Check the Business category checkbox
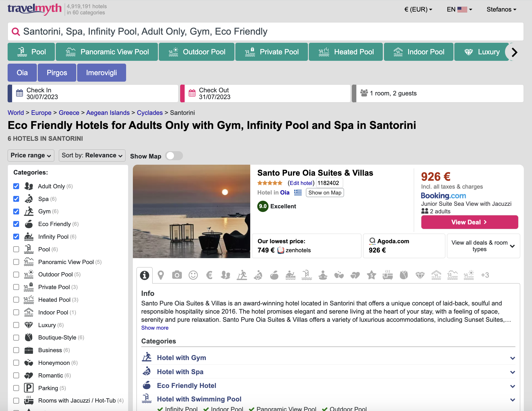532x411 pixels. (16, 350)
